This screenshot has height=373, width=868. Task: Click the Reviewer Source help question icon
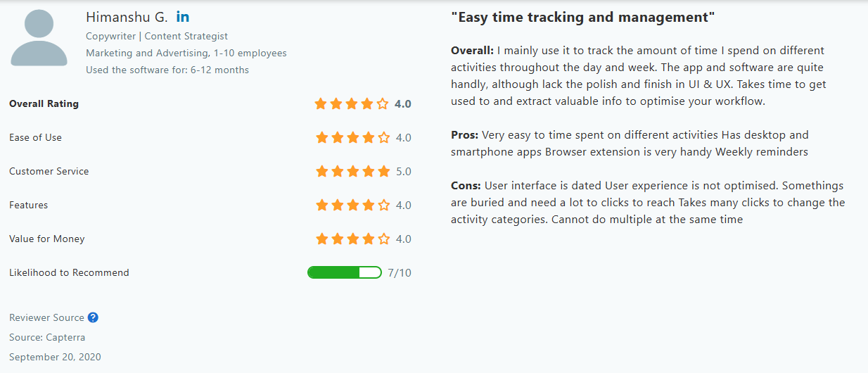93,317
